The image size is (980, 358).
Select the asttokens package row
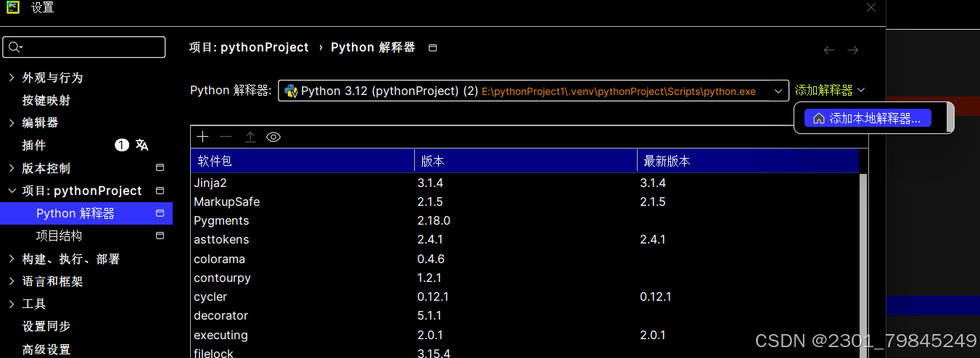(524, 239)
